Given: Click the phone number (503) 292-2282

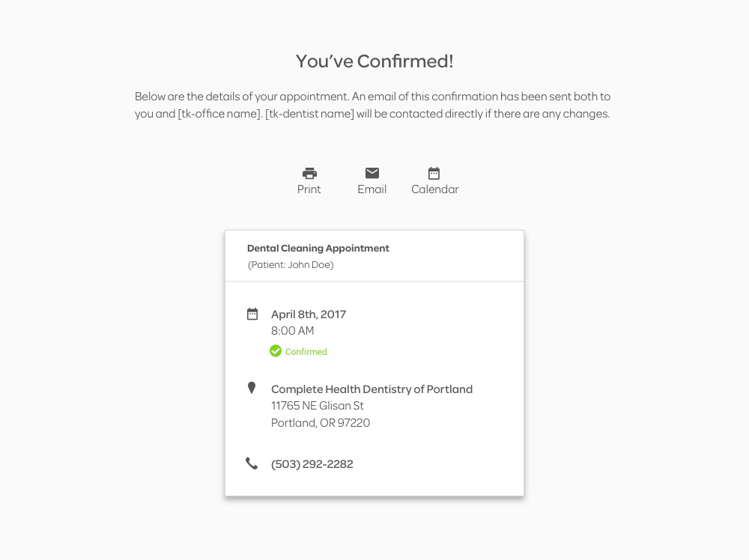Looking at the screenshot, I should (x=312, y=464).
